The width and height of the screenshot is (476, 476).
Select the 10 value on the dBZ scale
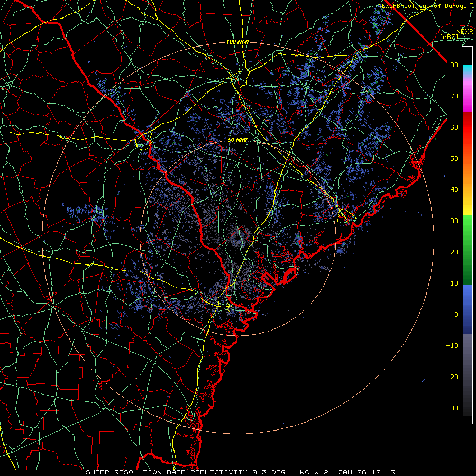pyautogui.click(x=454, y=283)
